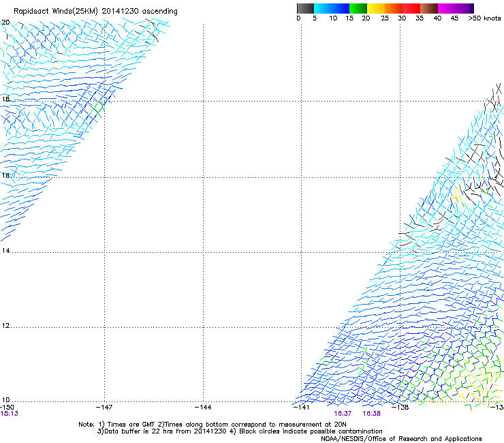Viewport: 504px width, 443px height.
Task: Click the "25" legend scale label
Action: click(x=385, y=18)
